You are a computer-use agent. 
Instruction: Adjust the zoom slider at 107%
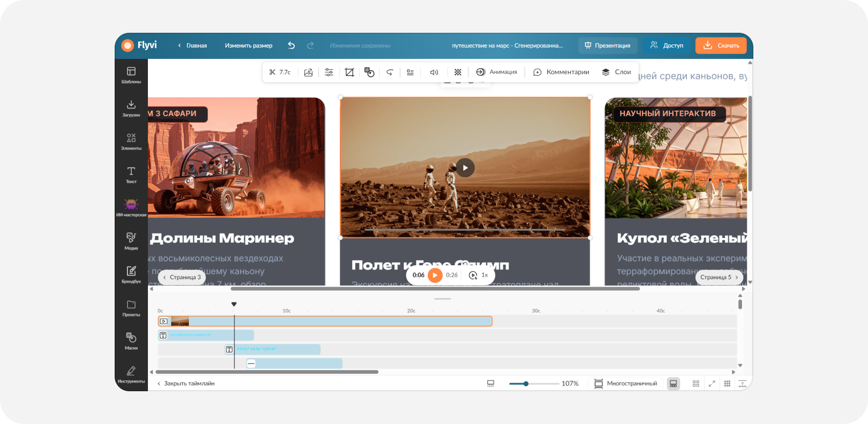pyautogui.click(x=526, y=384)
